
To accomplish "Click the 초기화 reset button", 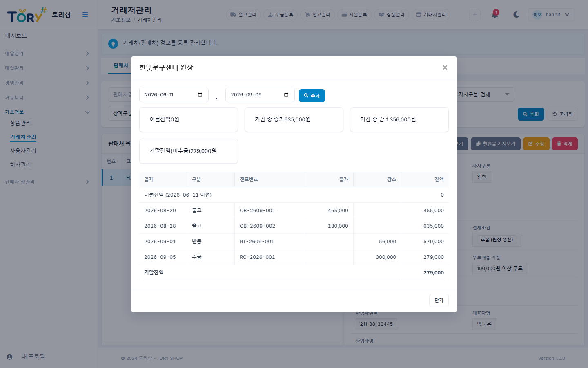I will click(563, 114).
